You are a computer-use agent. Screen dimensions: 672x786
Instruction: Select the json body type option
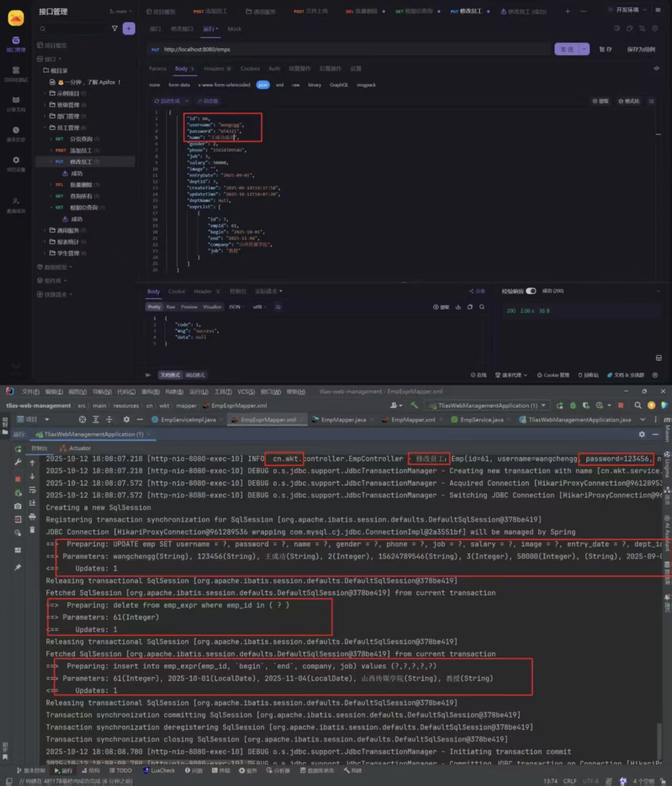point(263,85)
